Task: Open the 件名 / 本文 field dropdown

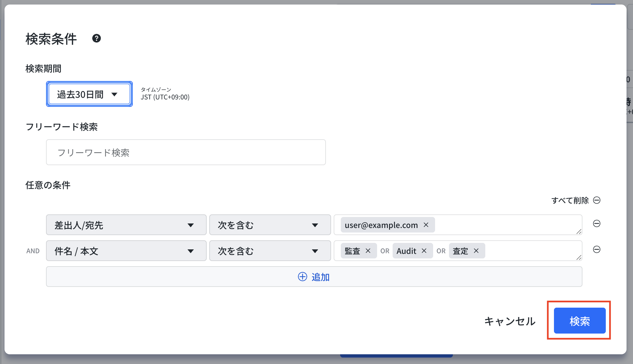Action: (x=126, y=251)
